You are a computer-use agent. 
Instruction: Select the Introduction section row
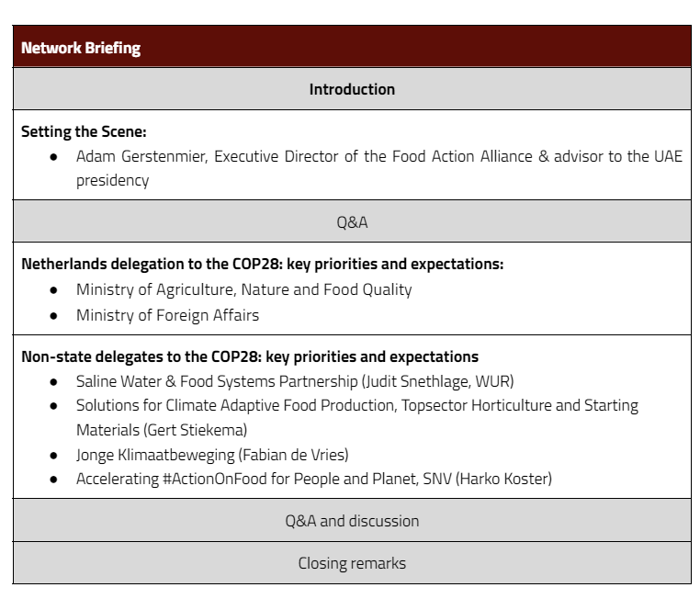click(x=352, y=89)
